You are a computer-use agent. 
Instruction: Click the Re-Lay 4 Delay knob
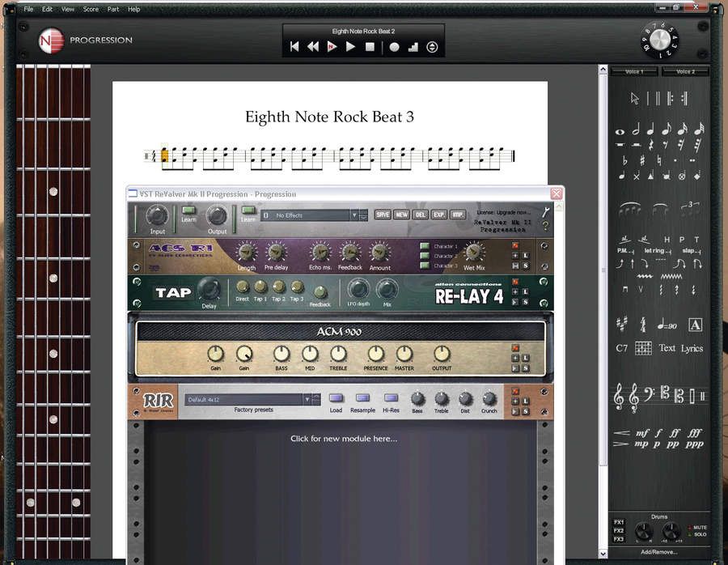tap(209, 289)
